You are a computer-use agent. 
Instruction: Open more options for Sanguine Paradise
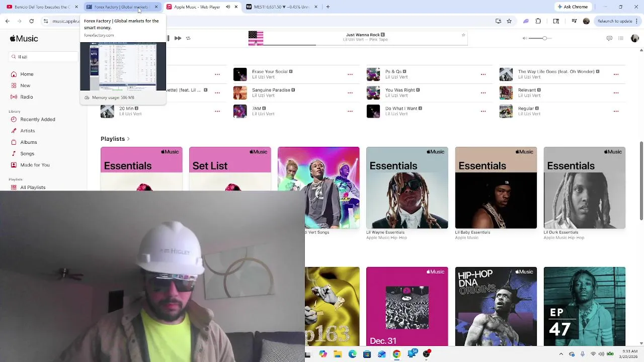tap(350, 93)
